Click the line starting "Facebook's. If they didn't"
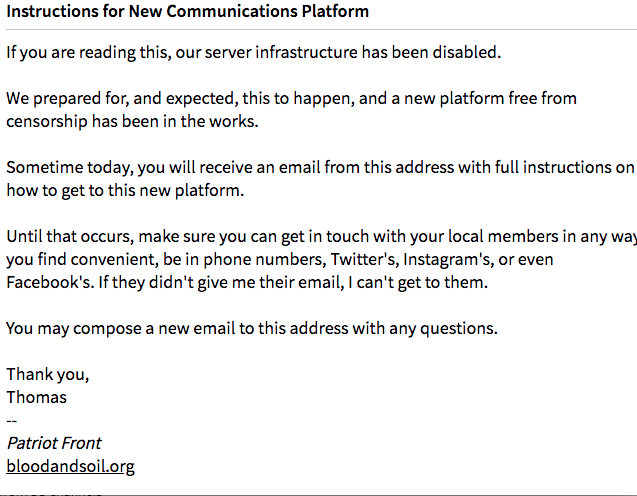 pyautogui.click(x=246, y=283)
